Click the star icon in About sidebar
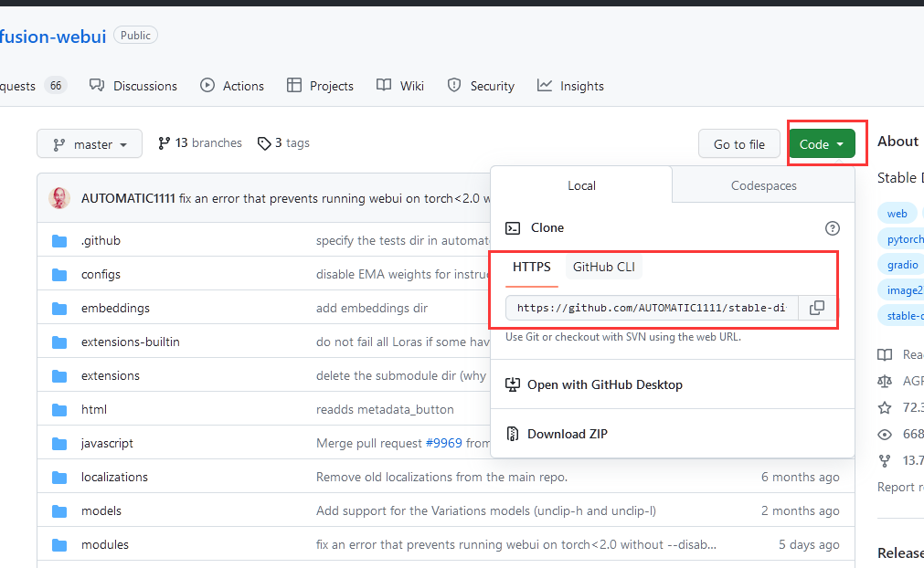The width and height of the screenshot is (924, 568). coord(885,407)
